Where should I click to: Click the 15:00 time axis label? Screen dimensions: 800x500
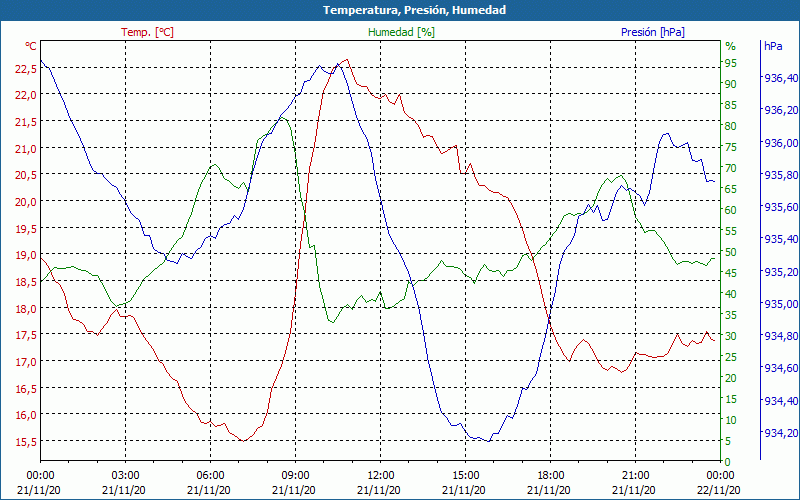[x=465, y=477]
